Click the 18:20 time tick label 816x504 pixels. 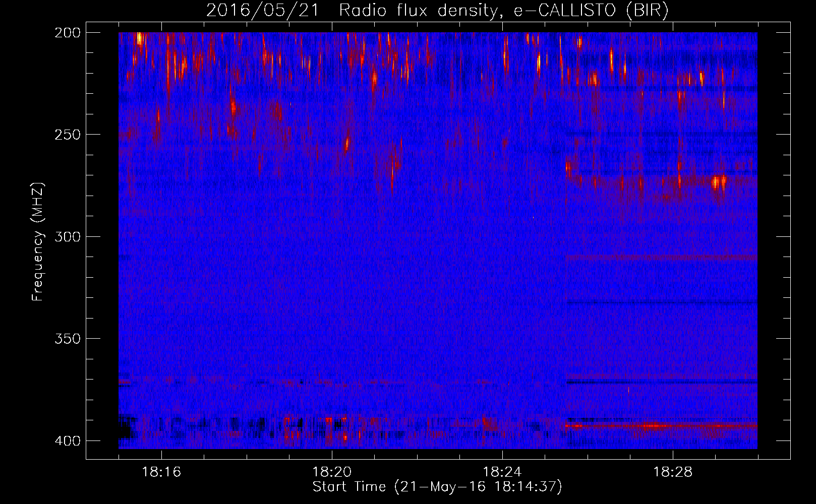point(332,472)
